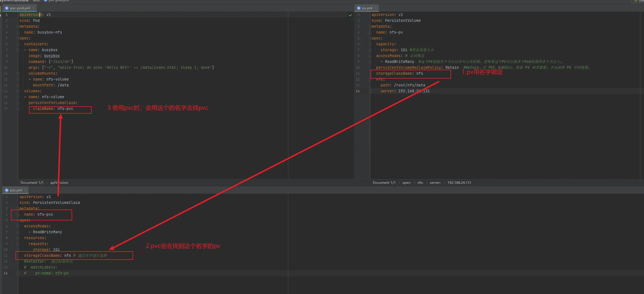
Task: Click the Kubernetes file icon on pv.yml tab
Action: pyautogui.click(x=359, y=8)
